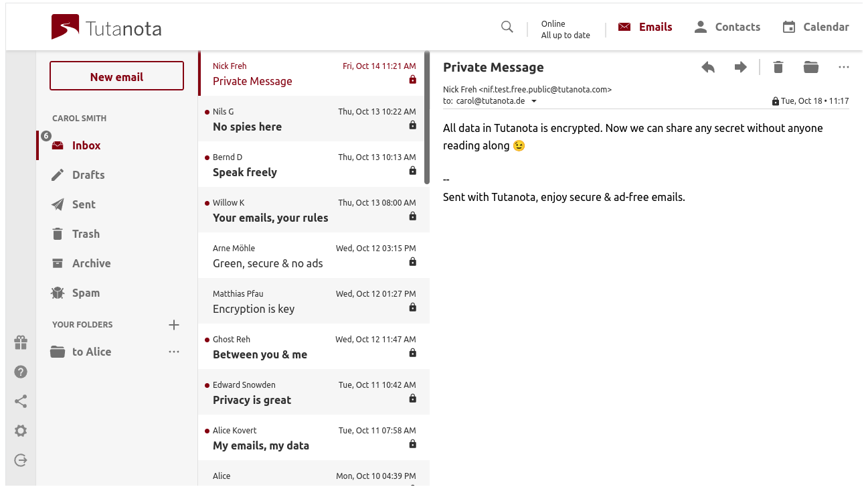
Task: Open the 'Privacy is great' email
Action: coord(314,392)
